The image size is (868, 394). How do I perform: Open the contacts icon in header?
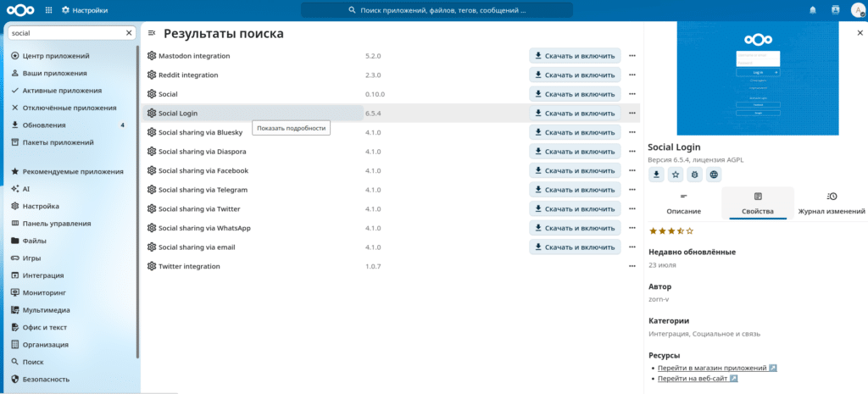coord(835,10)
